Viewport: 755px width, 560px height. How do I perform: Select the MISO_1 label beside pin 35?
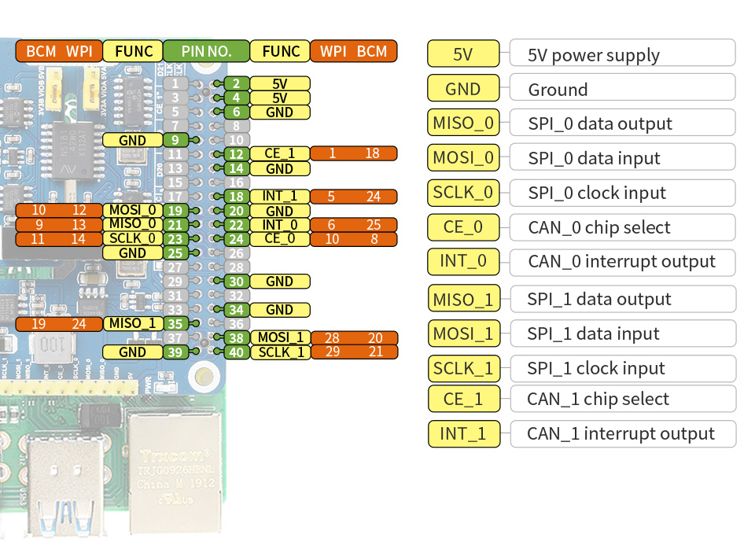(x=133, y=323)
